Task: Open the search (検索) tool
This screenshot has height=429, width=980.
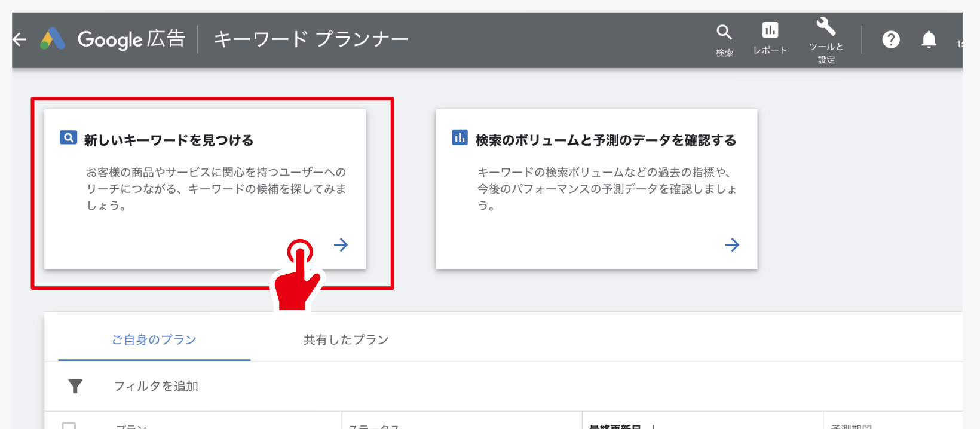Action: [724, 39]
